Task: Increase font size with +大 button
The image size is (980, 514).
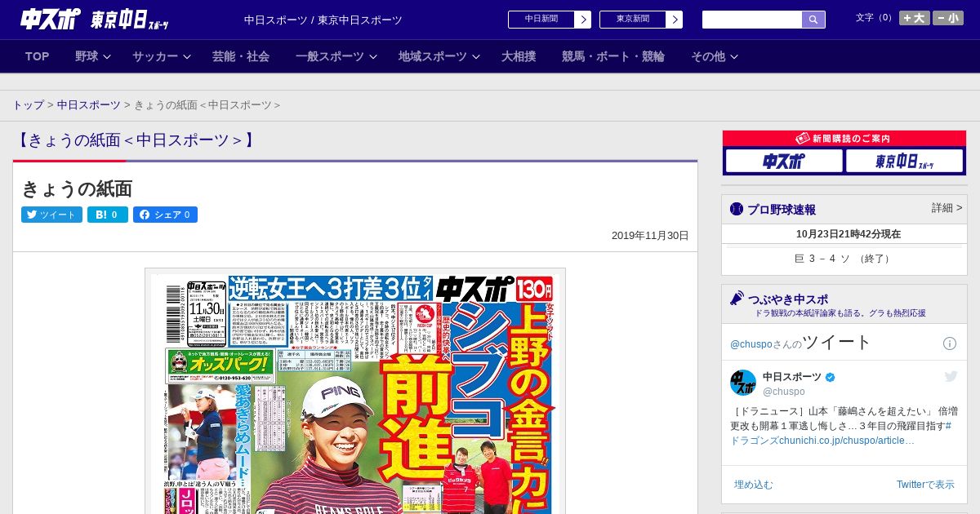Action: [x=914, y=18]
